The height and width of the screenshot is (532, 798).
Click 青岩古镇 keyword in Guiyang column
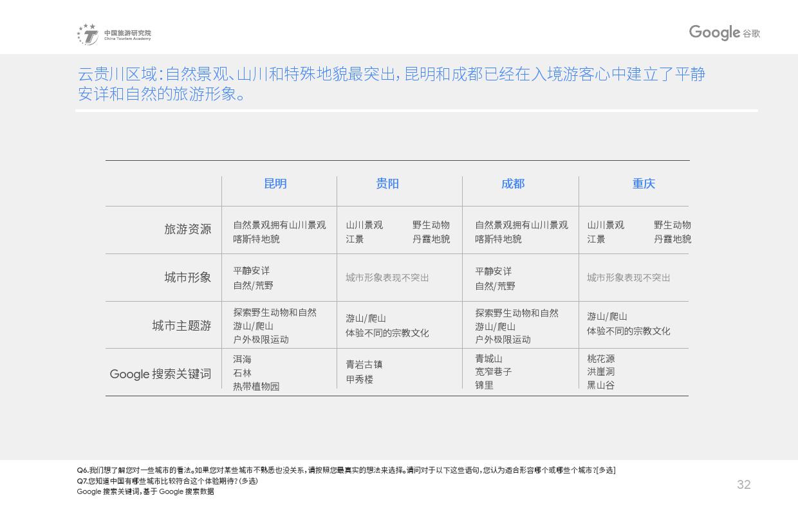[x=364, y=365]
